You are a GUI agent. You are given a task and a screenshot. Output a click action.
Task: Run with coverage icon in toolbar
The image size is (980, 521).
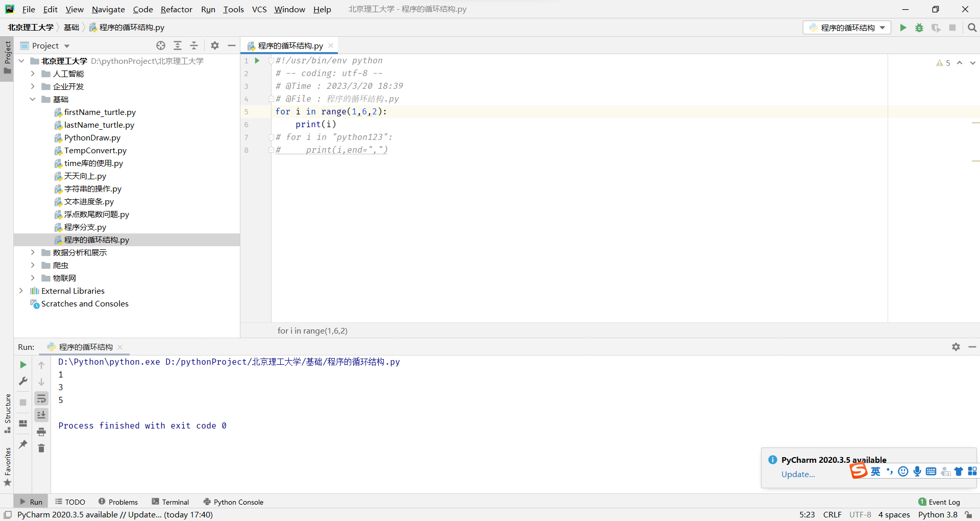pyautogui.click(x=936, y=28)
